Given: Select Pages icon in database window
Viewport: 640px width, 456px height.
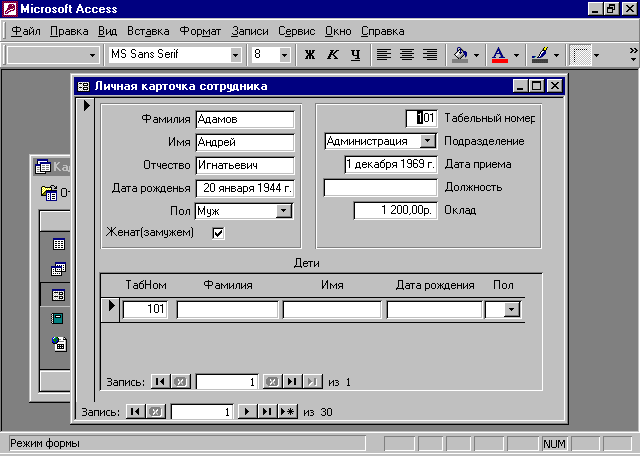Looking at the screenshot, I should tap(59, 344).
